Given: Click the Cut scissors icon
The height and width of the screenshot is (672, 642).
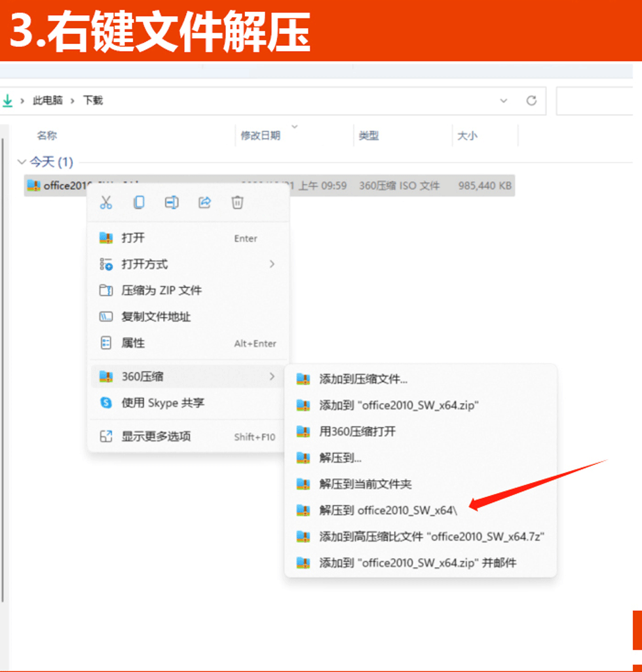Looking at the screenshot, I should pos(106,202).
